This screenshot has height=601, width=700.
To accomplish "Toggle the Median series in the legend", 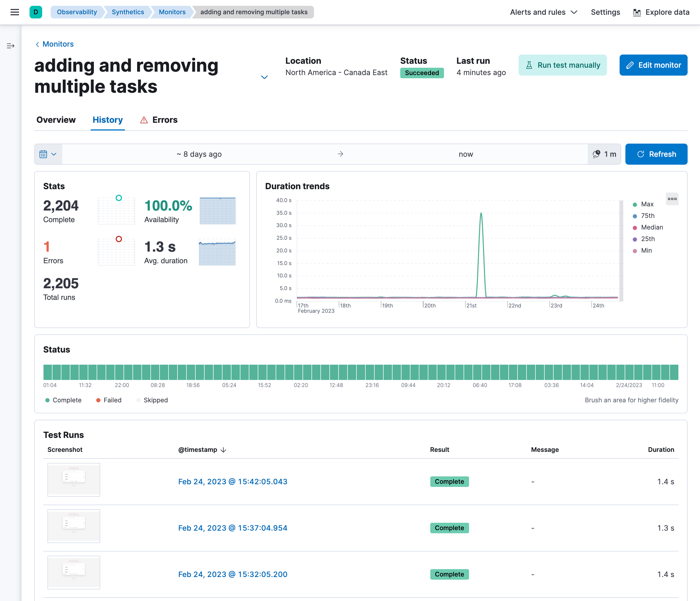I will pos(652,227).
